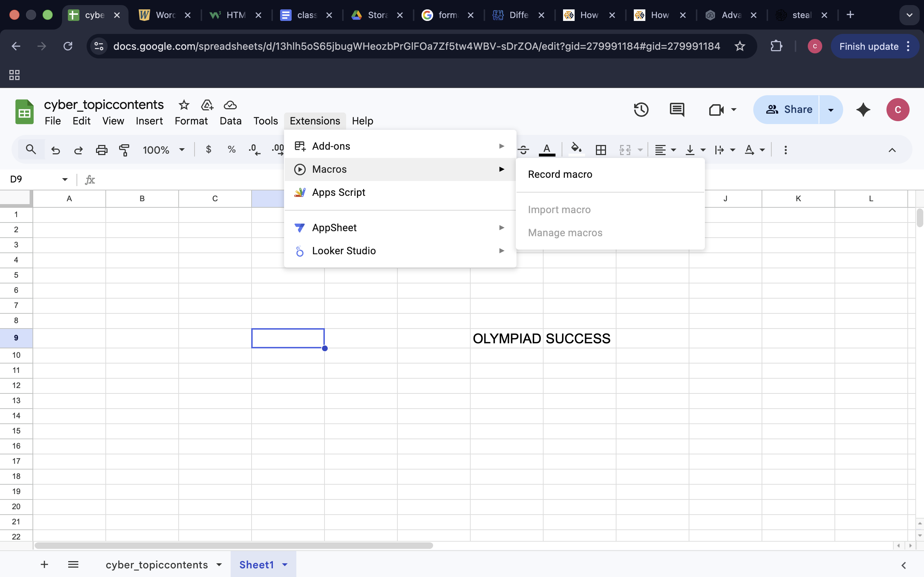Click the paint format roller icon
Viewport: 924px width, 577px height.
[124, 150]
